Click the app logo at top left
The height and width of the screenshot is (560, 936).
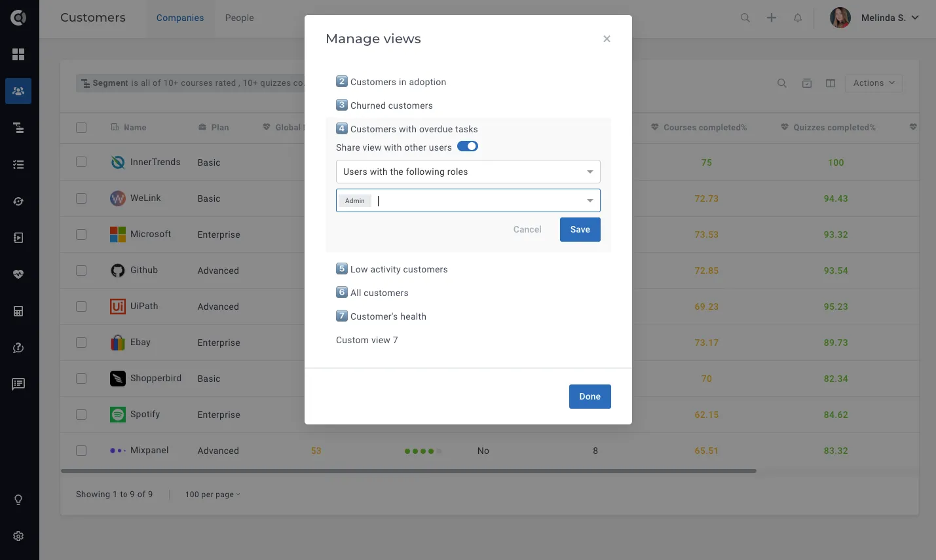tap(18, 18)
